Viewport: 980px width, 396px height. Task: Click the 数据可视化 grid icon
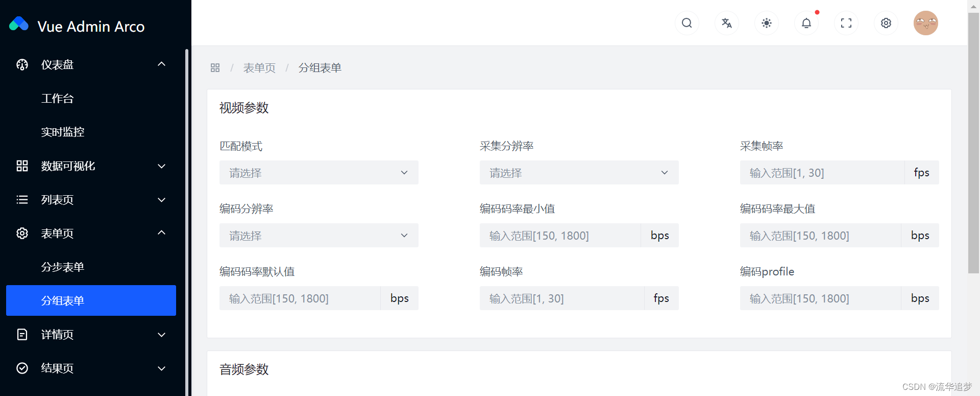[22, 166]
